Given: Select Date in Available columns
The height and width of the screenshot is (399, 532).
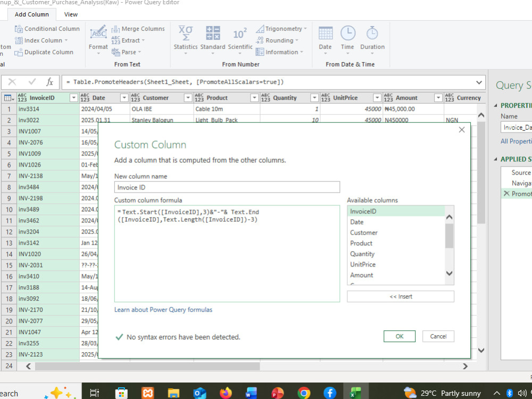Looking at the screenshot, I should tap(396, 222).
